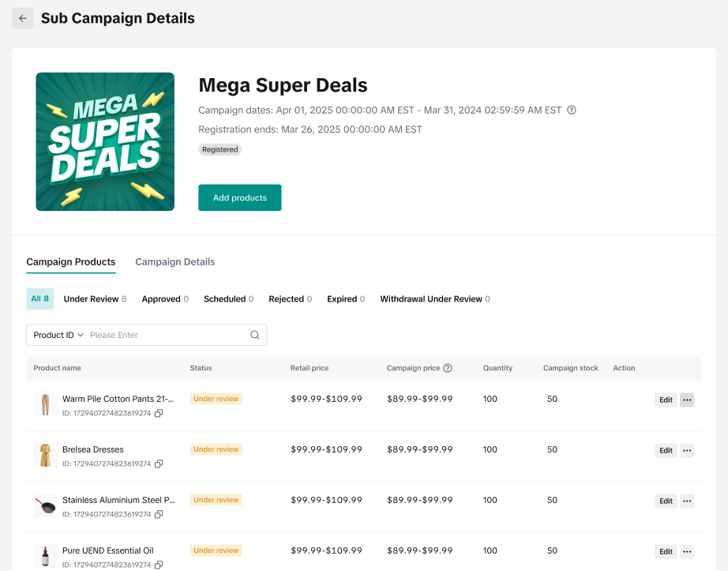Click the help icon next to campaign dates
Viewport: 728px width, 571px height.
572,110
